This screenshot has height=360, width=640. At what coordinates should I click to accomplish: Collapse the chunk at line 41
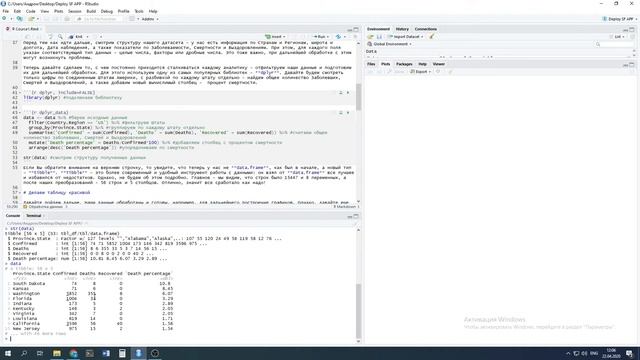click(x=20, y=93)
